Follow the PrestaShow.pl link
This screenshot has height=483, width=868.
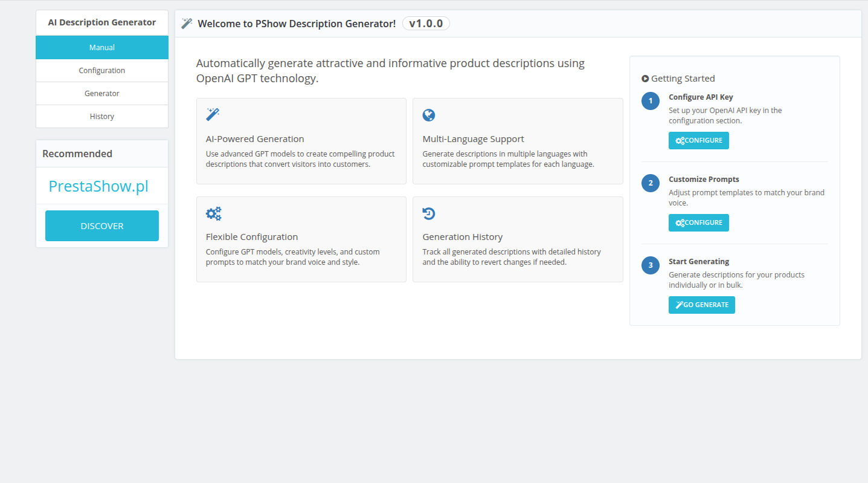(x=98, y=186)
